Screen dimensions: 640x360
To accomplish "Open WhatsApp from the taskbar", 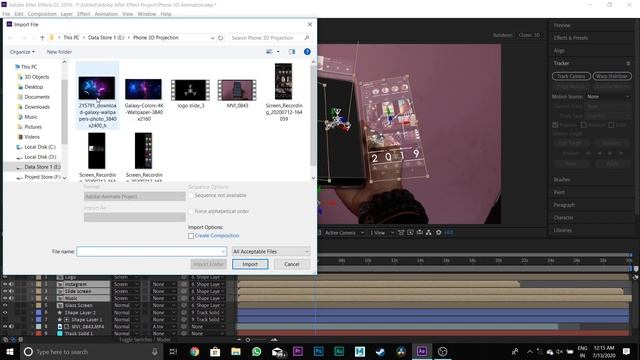I will point(256,351).
